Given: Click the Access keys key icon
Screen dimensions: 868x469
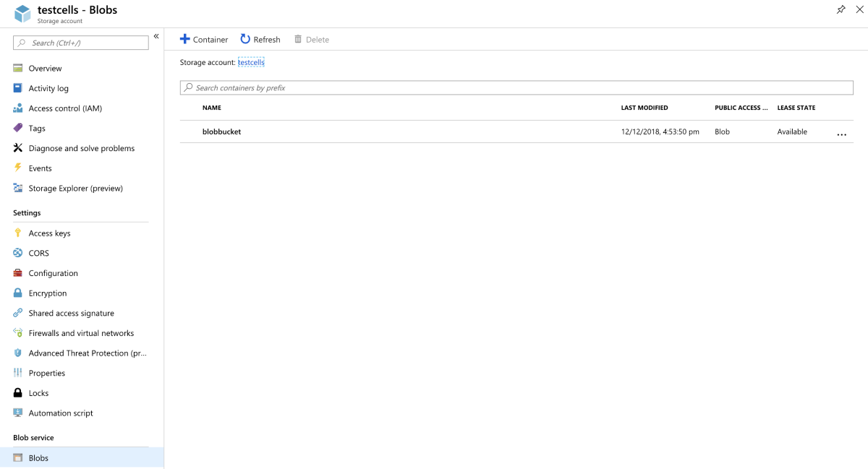Looking at the screenshot, I should tap(18, 233).
